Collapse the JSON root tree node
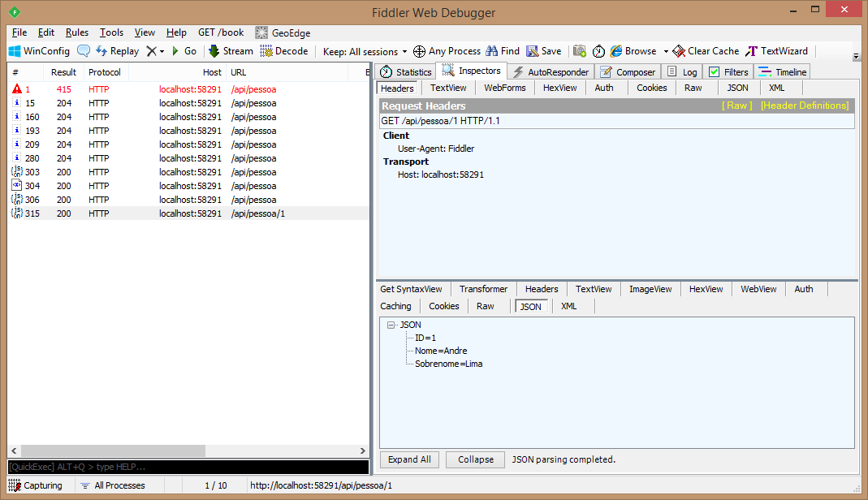 (x=391, y=325)
